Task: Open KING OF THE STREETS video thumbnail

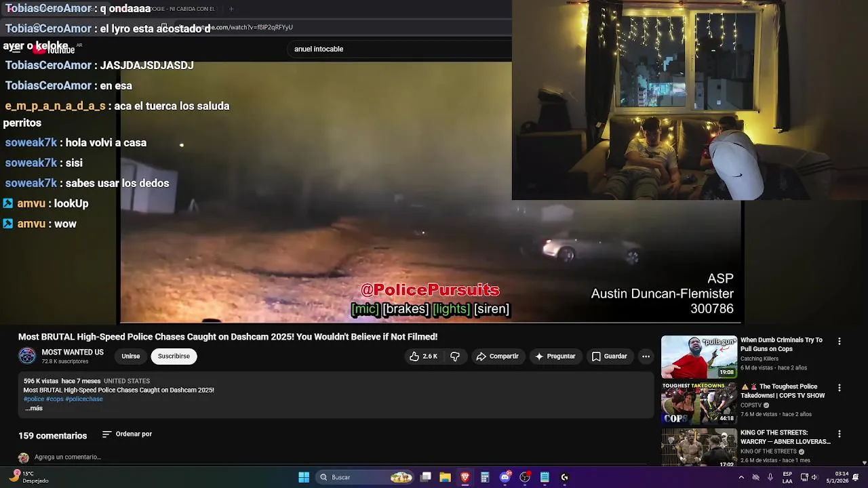Action: [x=698, y=447]
